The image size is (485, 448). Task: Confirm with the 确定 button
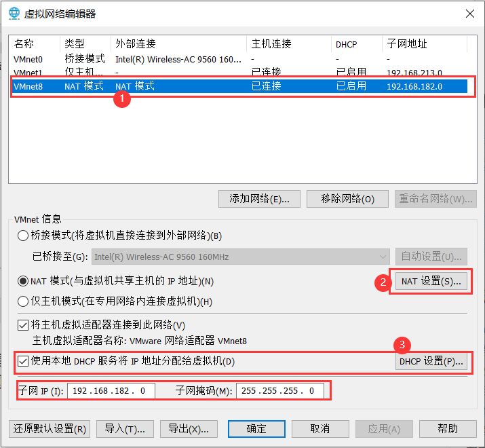pyautogui.click(x=256, y=429)
